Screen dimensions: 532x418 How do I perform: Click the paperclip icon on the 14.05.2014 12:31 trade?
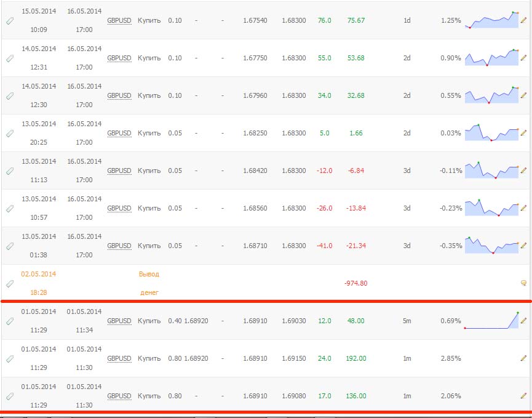(10, 58)
